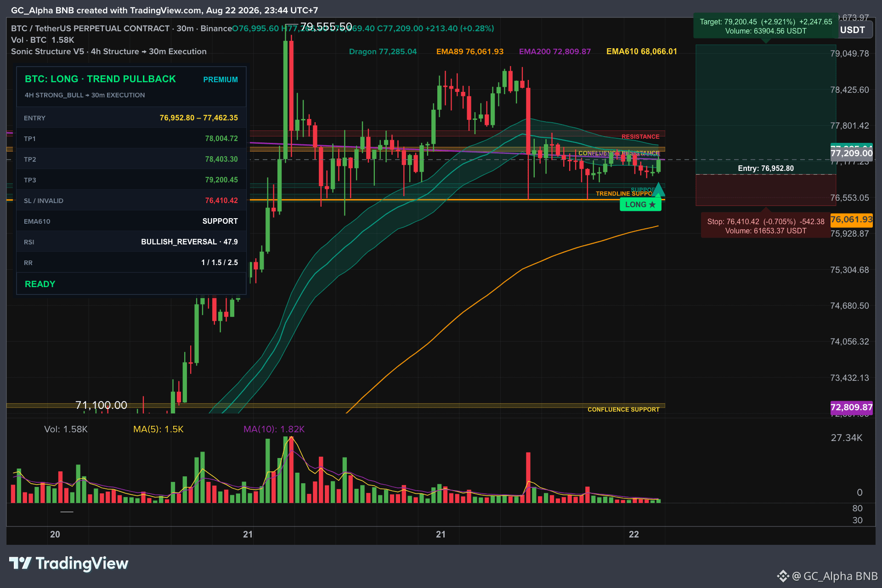Click the Vol: 1.58K volume pane label

point(66,430)
